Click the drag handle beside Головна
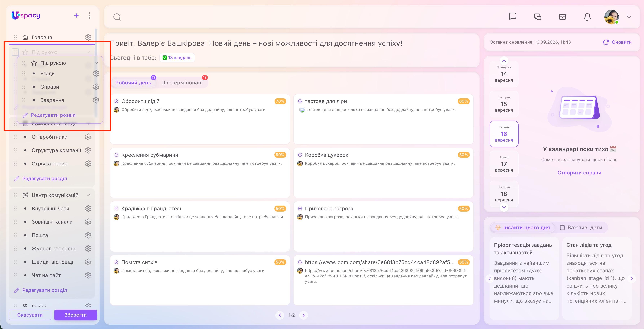Viewport: 644px width, 329px height. (x=15, y=37)
